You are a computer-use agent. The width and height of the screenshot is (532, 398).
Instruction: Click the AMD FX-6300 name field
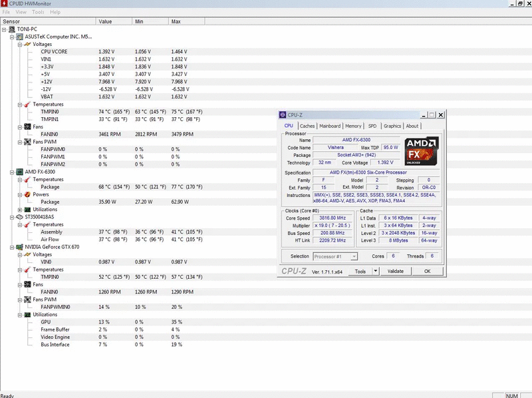pyautogui.click(x=356, y=140)
